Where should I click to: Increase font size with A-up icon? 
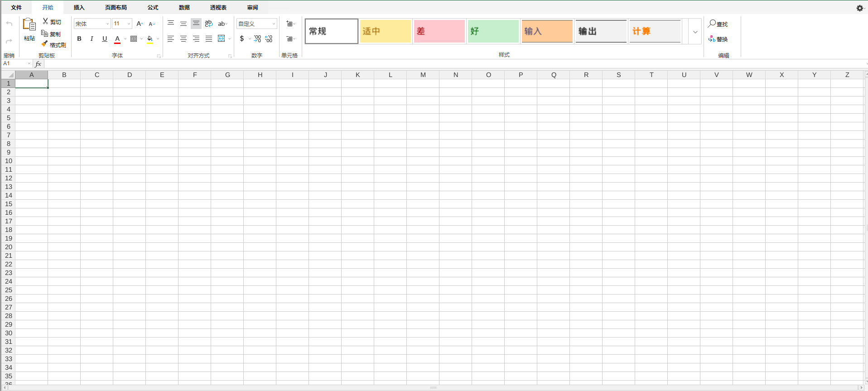pos(140,24)
